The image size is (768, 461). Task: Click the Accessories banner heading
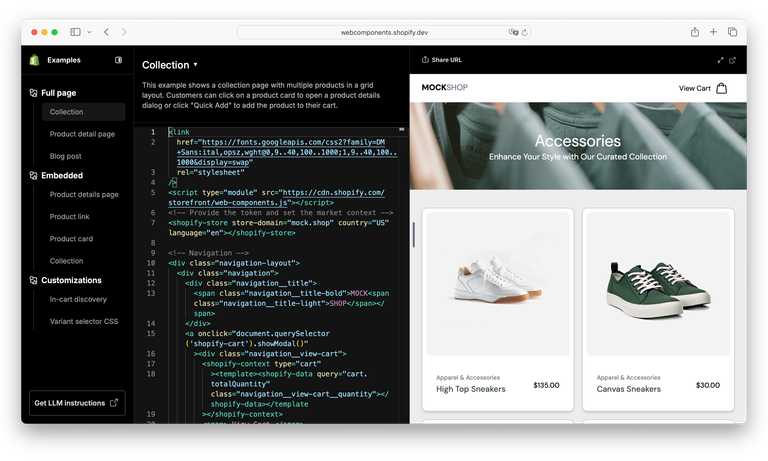pos(577,141)
